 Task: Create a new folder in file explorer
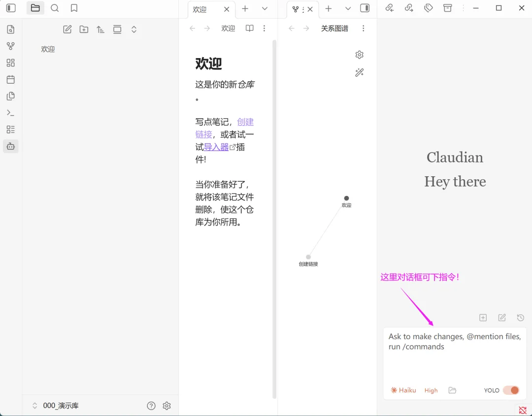point(84,30)
